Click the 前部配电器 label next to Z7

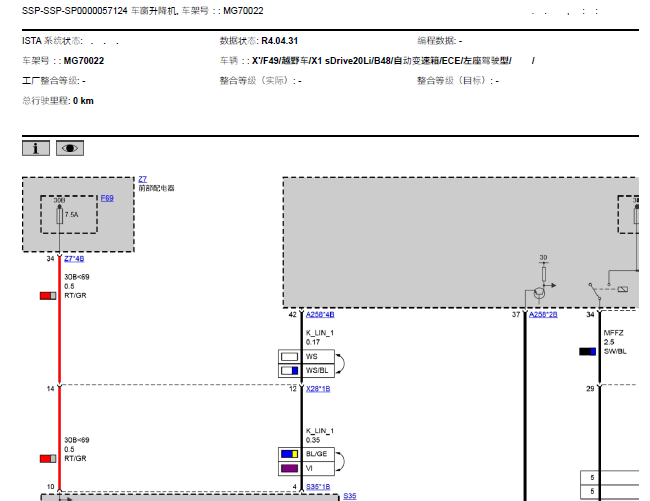coord(156,188)
